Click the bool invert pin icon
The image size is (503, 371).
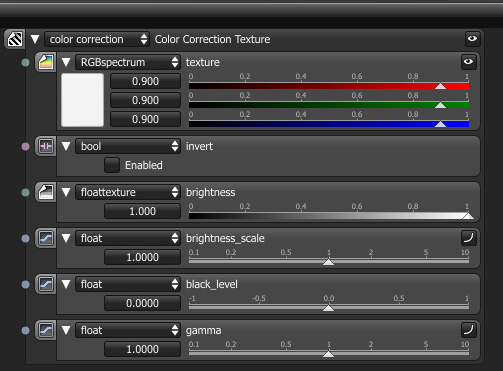(x=46, y=146)
